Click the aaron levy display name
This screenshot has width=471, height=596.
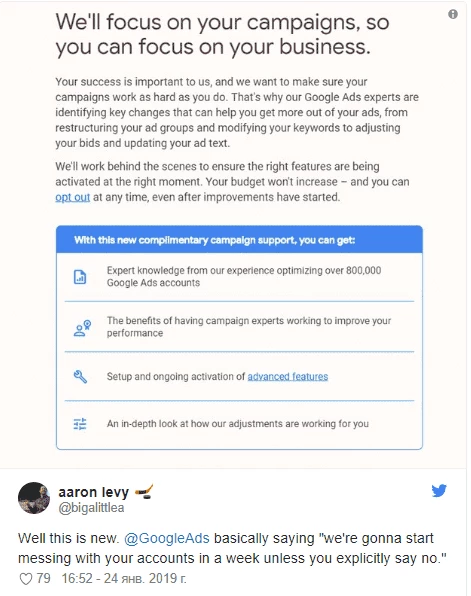(94, 492)
